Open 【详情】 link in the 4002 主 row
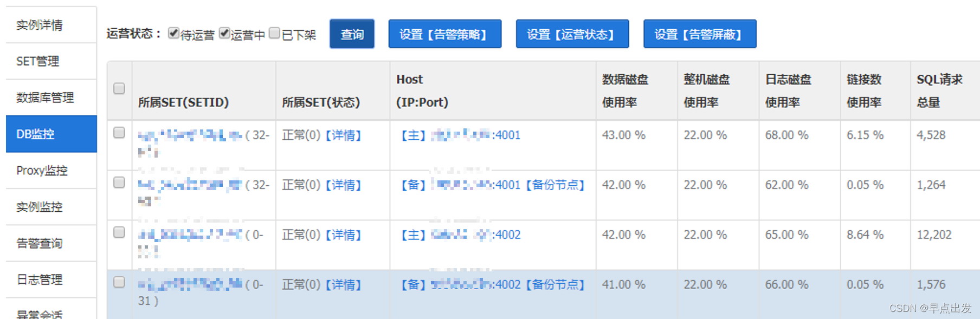Screen dimensions: 980x319 [344, 235]
